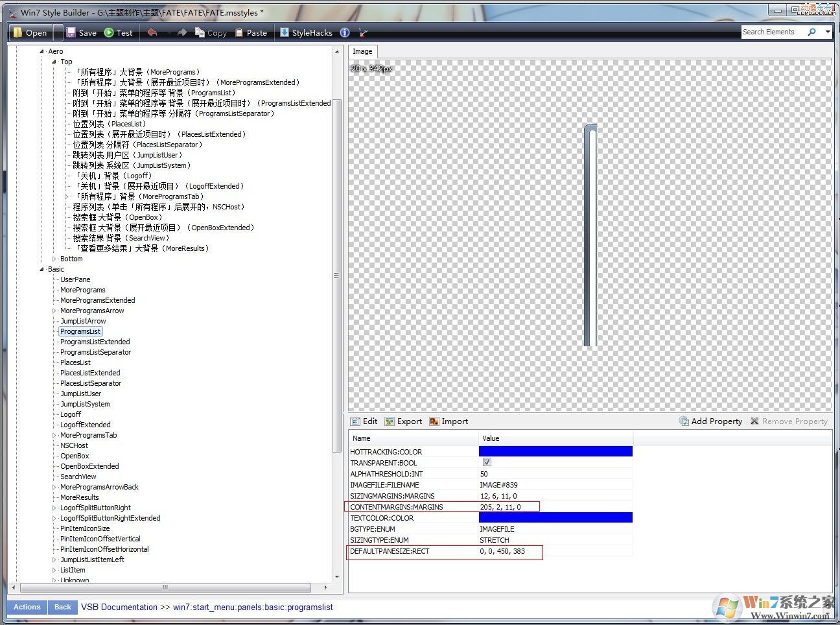Open the StyleHacks panel
This screenshot has height=625, width=840.
click(306, 32)
